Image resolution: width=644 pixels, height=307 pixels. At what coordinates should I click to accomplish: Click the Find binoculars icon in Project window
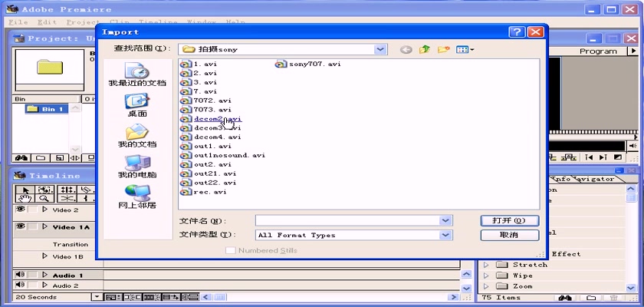pos(21,158)
